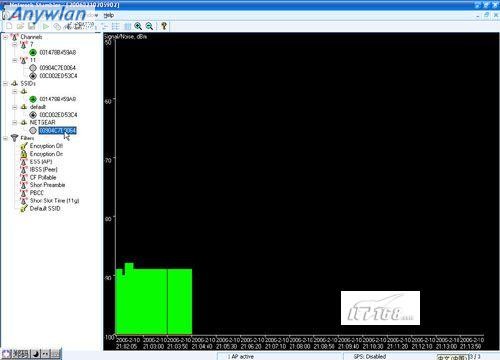Click the New document toolbar icon

[x=9, y=26]
